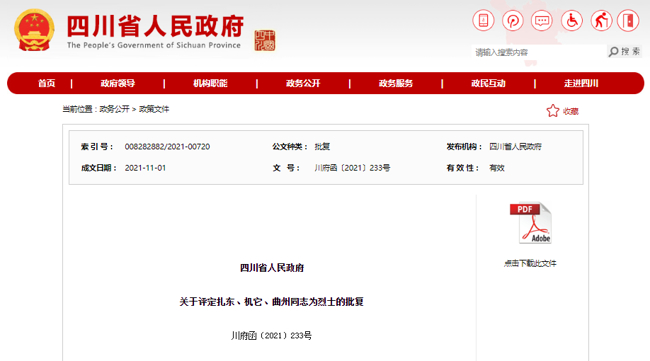Click the 政务公开 breadcrumb link
The width and height of the screenshot is (650, 361).
114,109
